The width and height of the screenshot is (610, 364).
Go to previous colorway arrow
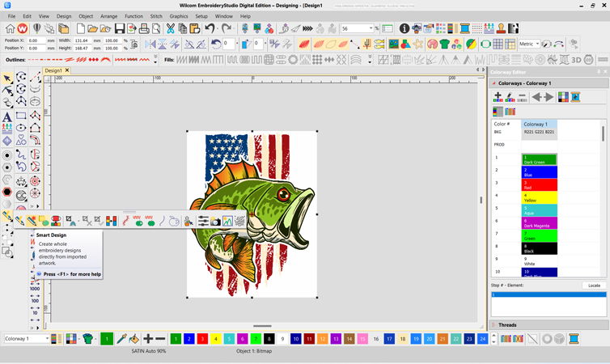pos(536,97)
